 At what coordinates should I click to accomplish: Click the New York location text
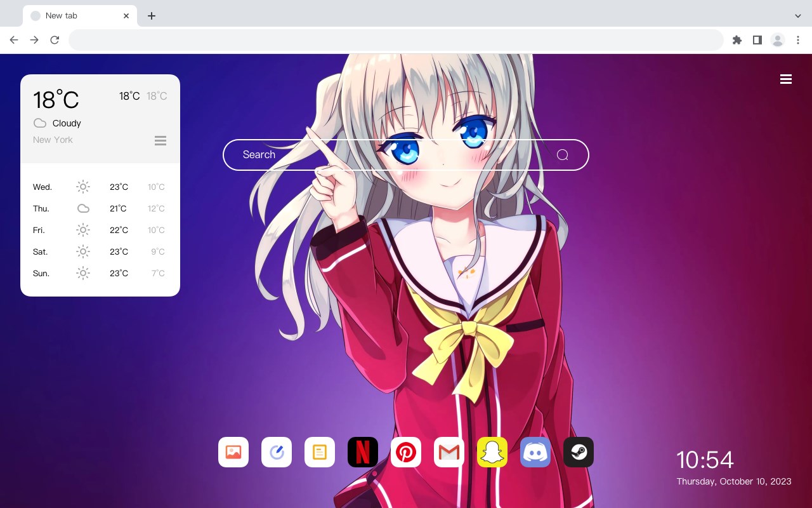click(53, 140)
